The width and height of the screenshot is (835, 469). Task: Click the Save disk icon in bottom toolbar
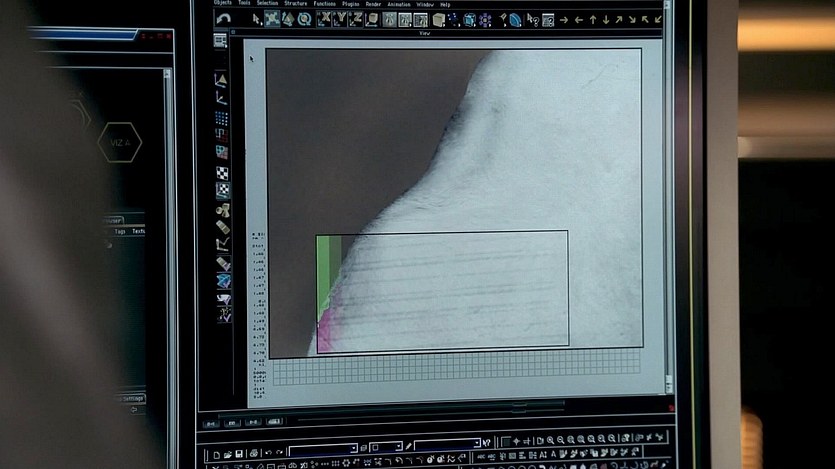click(x=239, y=454)
